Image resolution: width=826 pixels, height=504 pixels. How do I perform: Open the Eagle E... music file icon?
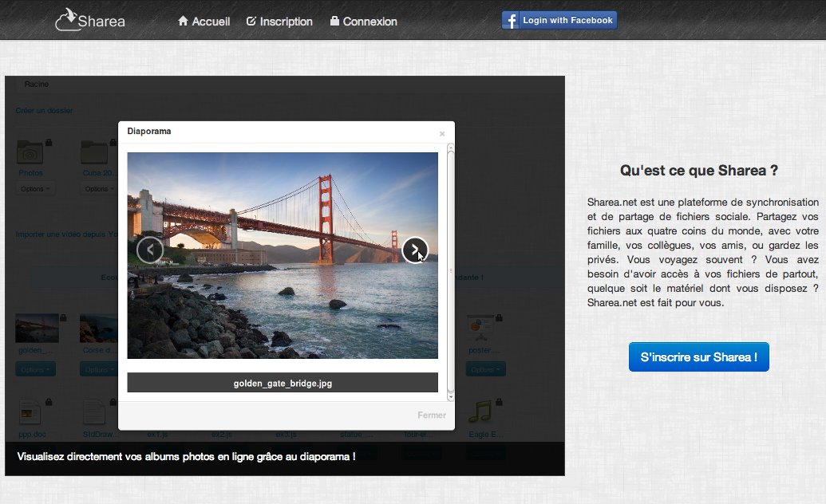coord(480,411)
